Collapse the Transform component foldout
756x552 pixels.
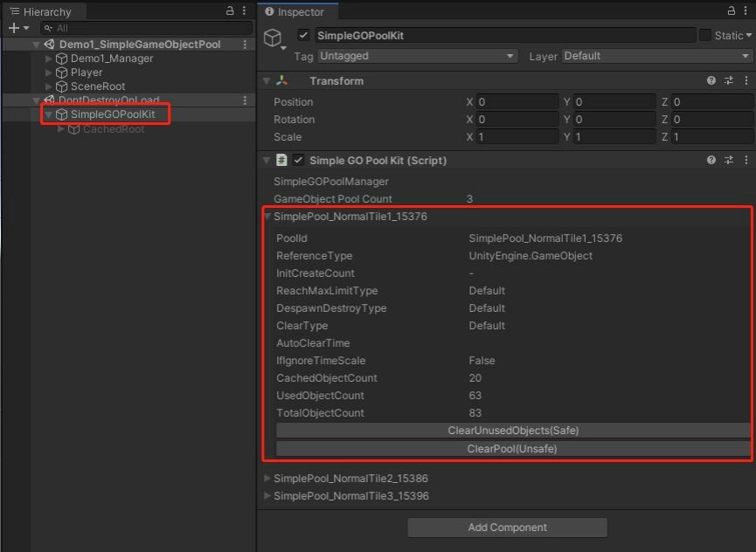pyautogui.click(x=267, y=81)
